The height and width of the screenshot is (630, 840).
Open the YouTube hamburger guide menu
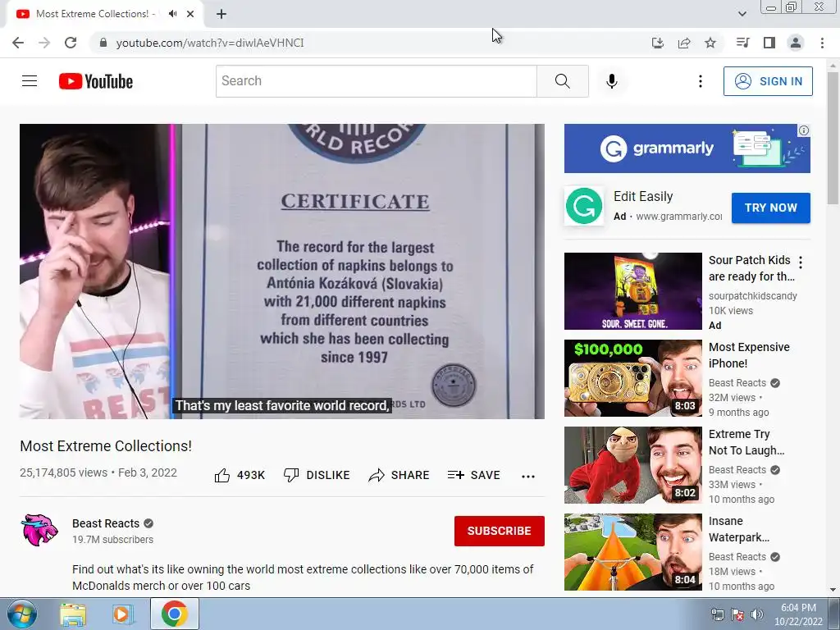30,81
